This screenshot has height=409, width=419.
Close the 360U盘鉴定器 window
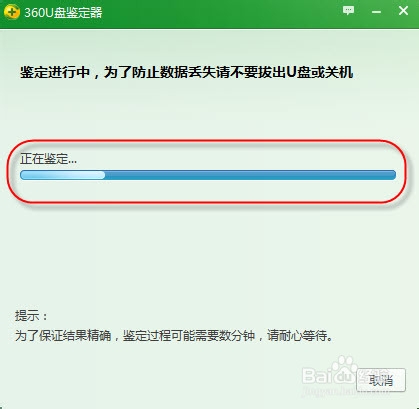click(x=403, y=11)
